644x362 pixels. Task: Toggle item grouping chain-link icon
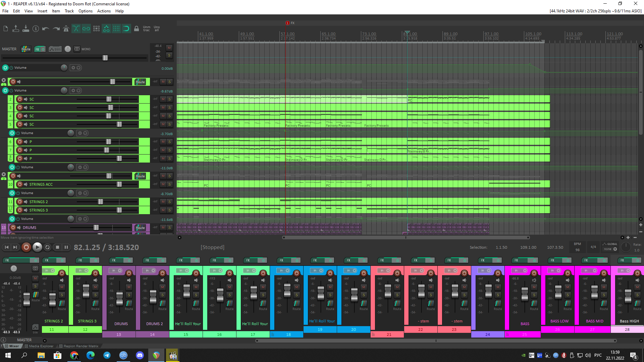(x=86, y=29)
